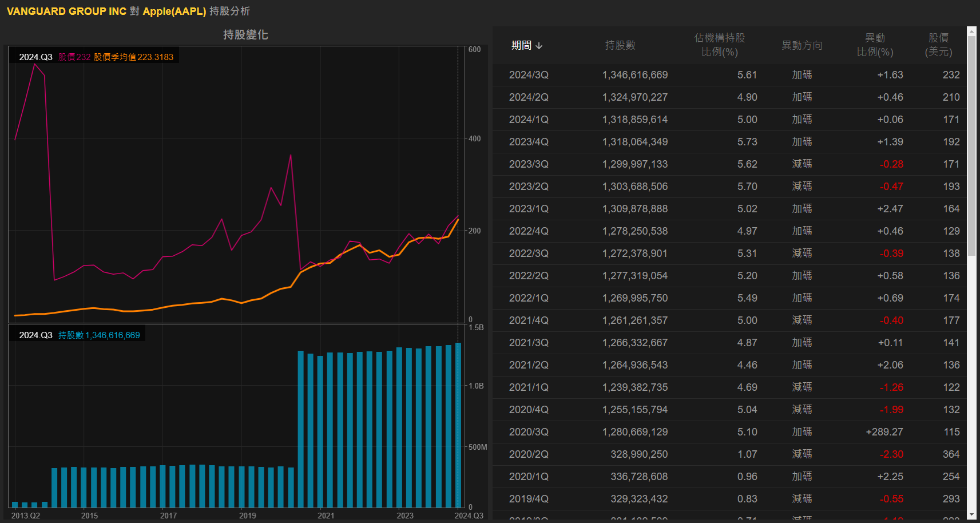Screen dimensions: 980x523
Task: Click the -1.99 change ratio cell
Action: coord(891,410)
